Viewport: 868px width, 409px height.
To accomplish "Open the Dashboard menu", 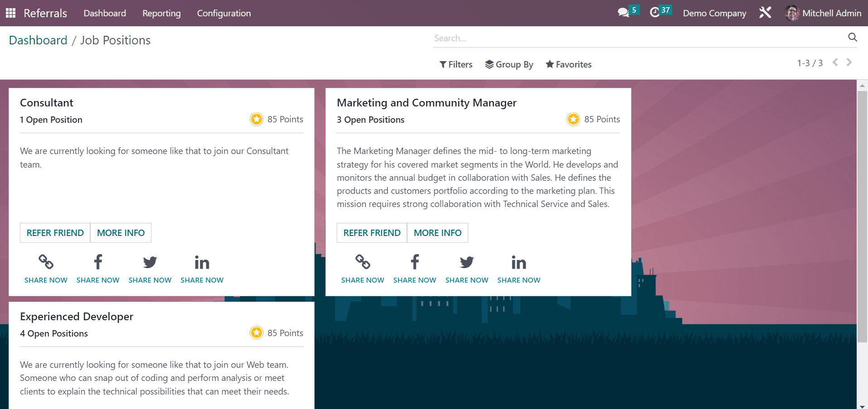I will (105, 13).
